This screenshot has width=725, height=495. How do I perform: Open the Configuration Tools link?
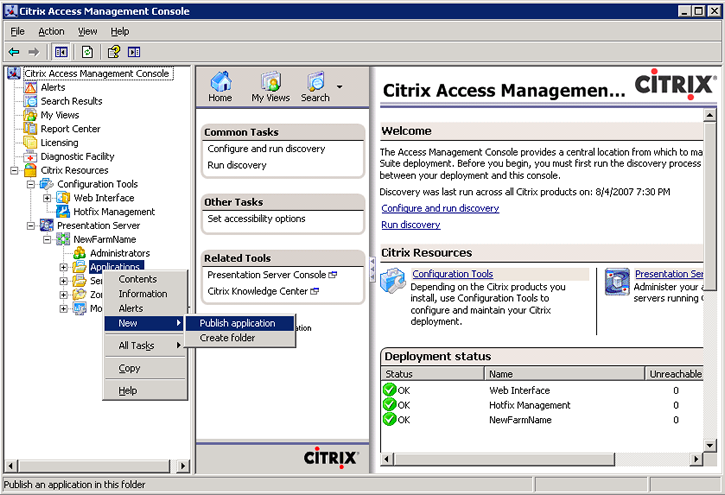[x=453, y=274]
